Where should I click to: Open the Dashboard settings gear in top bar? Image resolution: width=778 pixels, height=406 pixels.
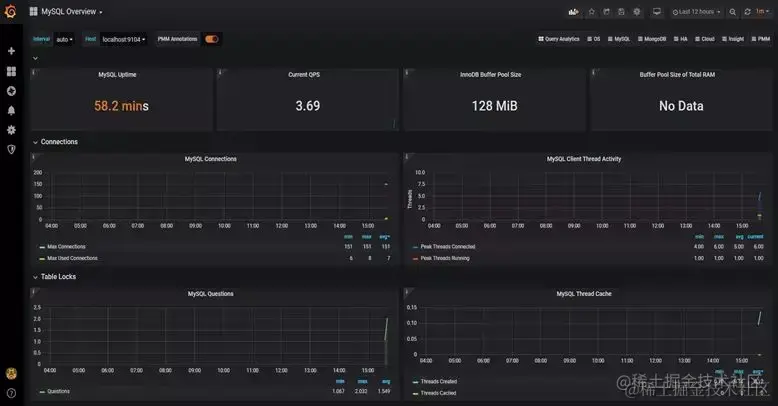[637, 12]
